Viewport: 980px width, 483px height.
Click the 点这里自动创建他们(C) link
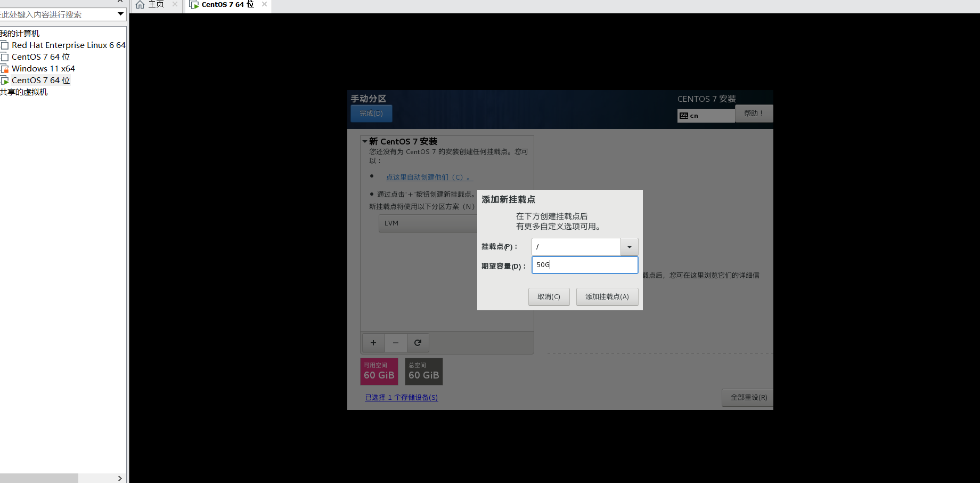[429, 178]
